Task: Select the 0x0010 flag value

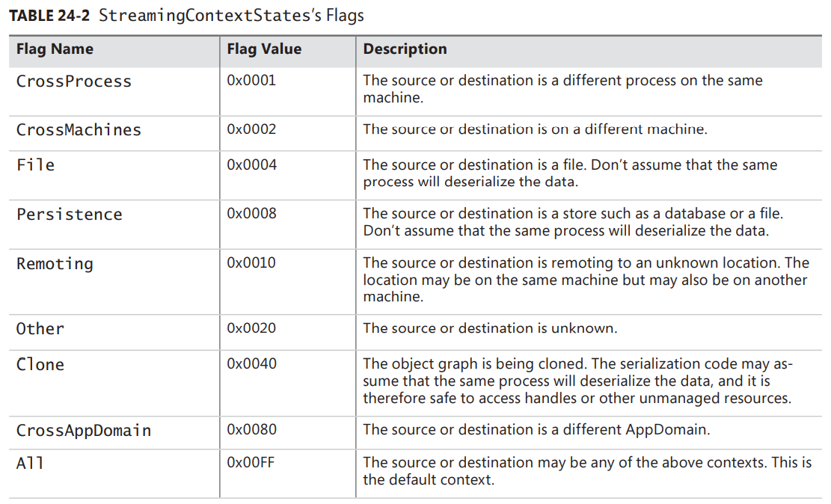Action: (x=251, y=262)
